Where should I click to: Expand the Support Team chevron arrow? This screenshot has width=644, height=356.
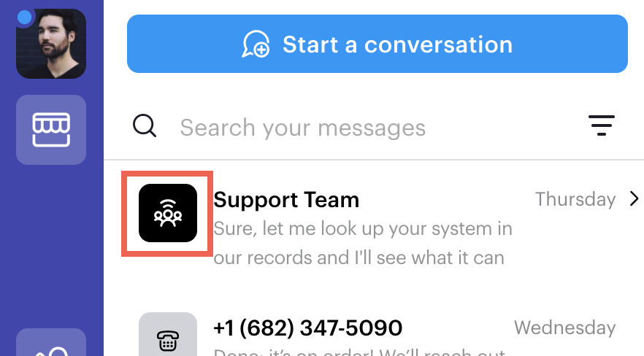(635, 199)
